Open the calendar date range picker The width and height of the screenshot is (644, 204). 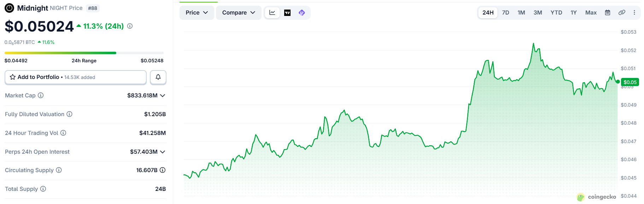(x=608, y=13)
